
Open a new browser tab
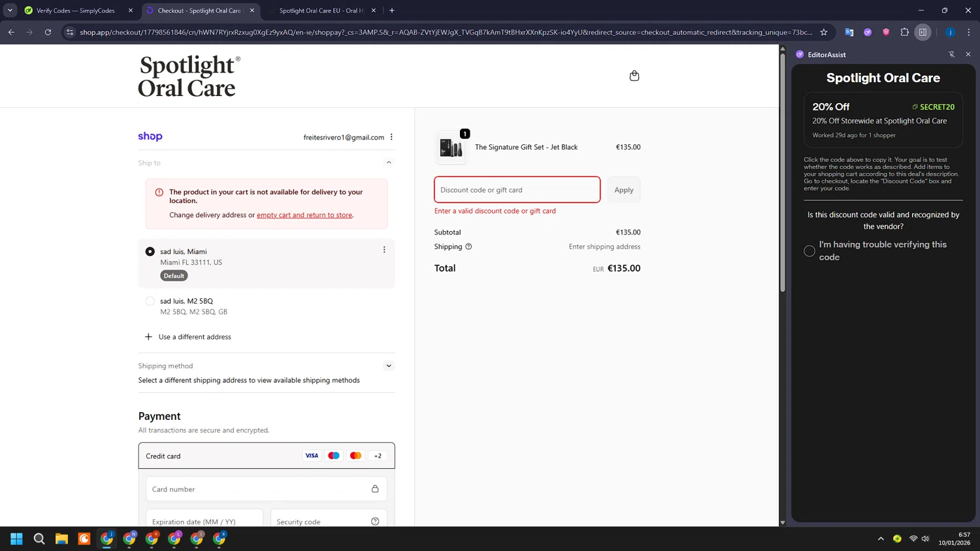tap(392, 10)
